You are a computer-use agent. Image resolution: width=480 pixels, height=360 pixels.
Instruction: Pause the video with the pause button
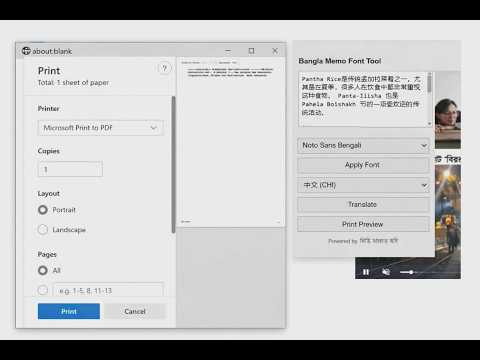pos(366,272)
